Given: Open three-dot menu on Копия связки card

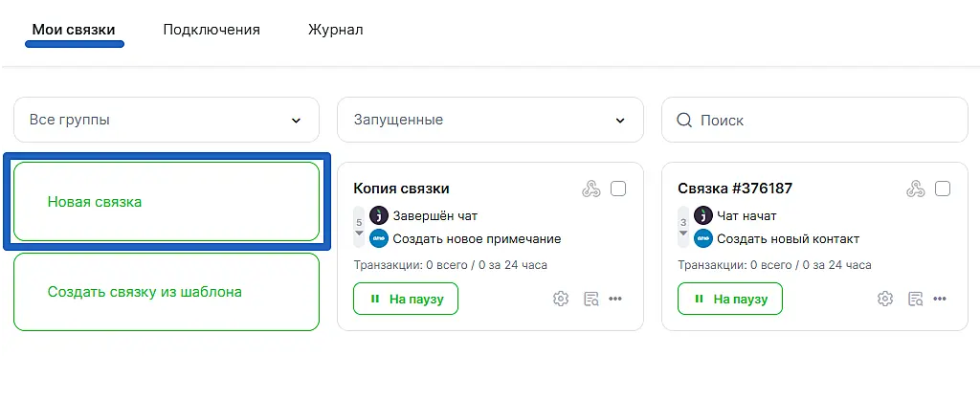Looking at the screenshot, I should [615, 299].
